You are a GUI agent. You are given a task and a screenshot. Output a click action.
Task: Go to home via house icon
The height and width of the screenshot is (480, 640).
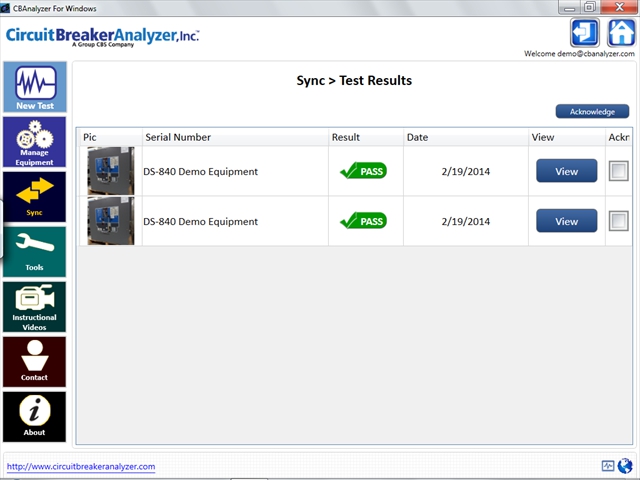coord(621,33)
